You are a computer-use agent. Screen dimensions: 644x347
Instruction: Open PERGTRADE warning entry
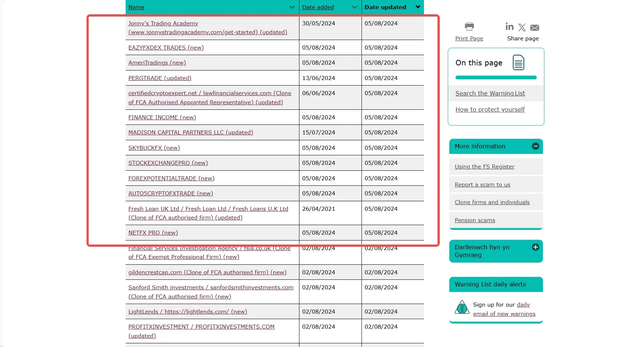[160, 78]
